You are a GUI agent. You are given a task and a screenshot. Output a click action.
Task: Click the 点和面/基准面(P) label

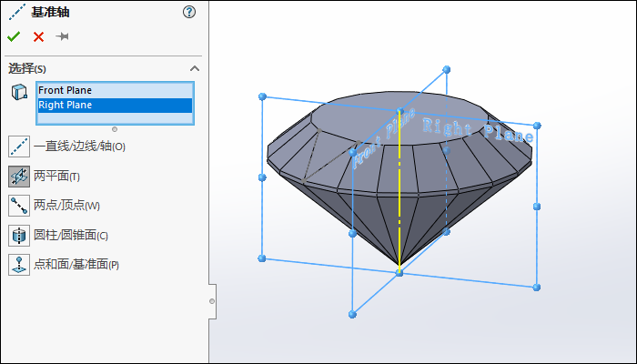(x=76, y=265)
